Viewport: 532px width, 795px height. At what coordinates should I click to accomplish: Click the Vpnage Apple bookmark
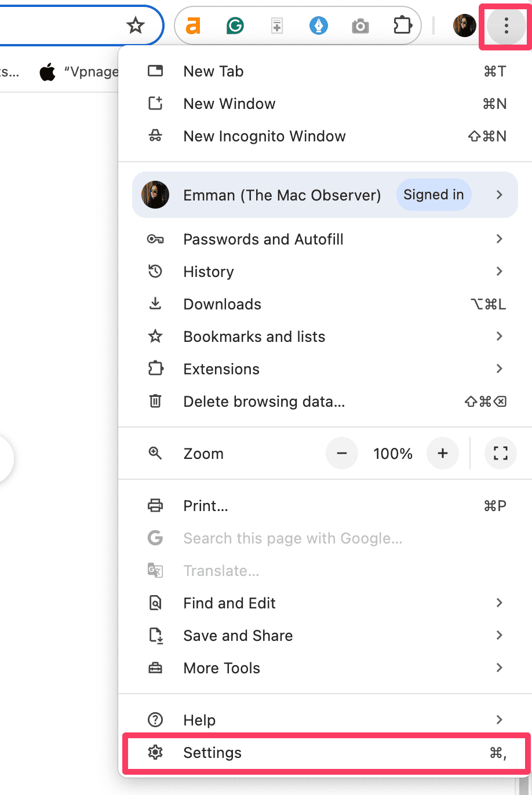(x=78, y=72)
